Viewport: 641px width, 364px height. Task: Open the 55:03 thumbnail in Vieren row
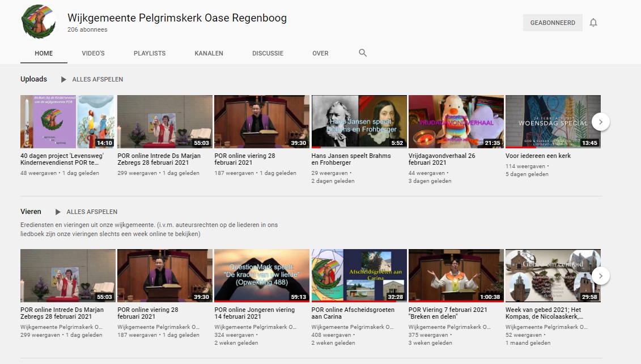68,276
